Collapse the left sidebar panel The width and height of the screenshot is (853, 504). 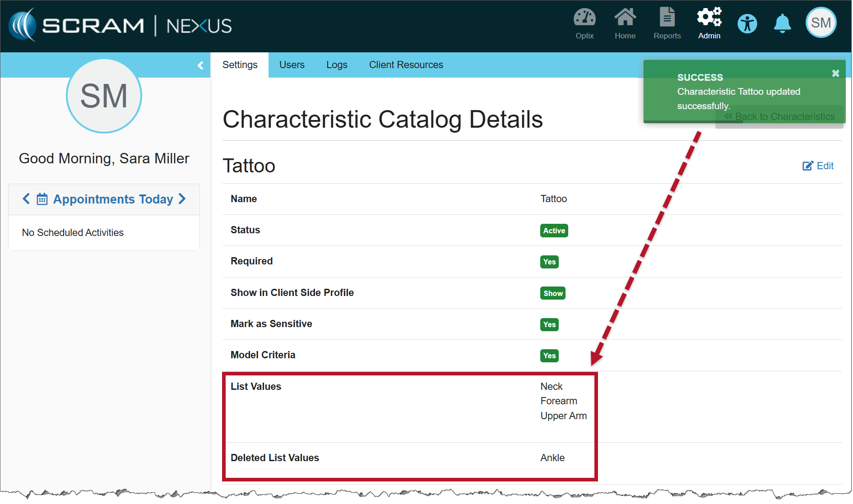click(200, 65)
